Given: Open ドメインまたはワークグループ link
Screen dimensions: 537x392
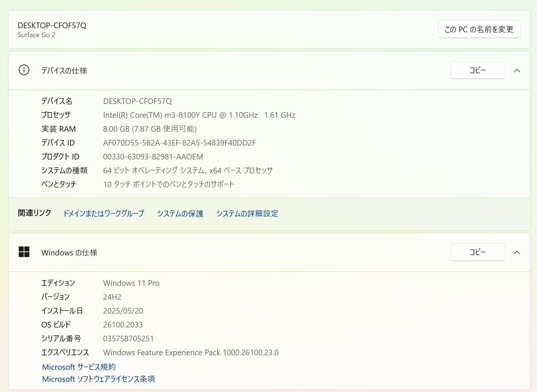Looking at the screenshot, I should pos(103,213).
